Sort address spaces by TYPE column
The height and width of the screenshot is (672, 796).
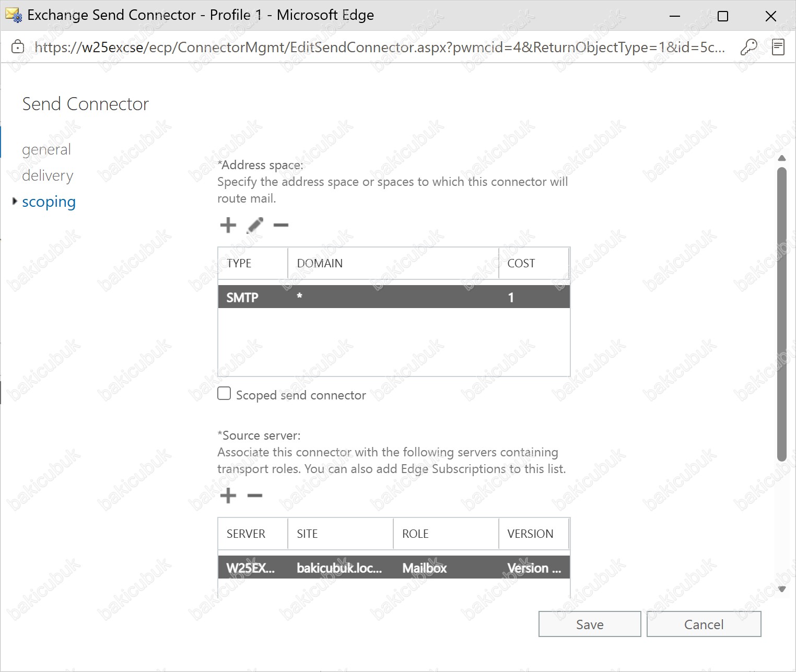click(253, 263)
